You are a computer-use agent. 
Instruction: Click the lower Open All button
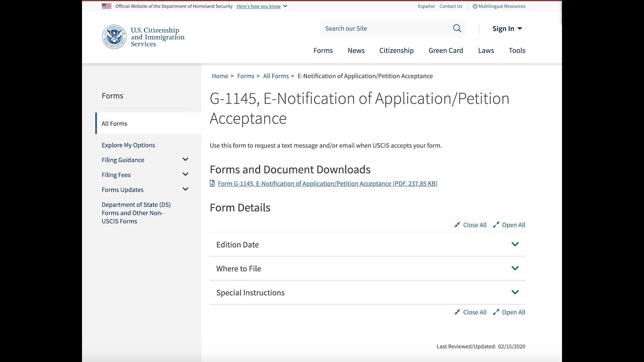[x=509, y=312]
